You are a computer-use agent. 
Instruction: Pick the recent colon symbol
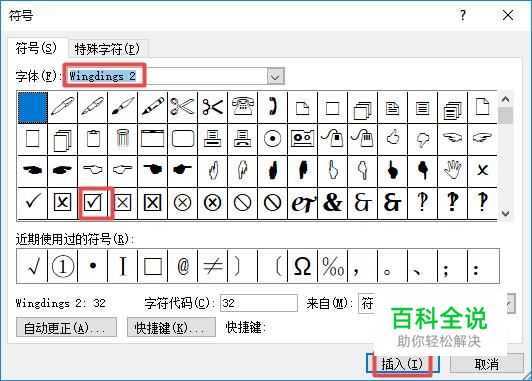482,266
